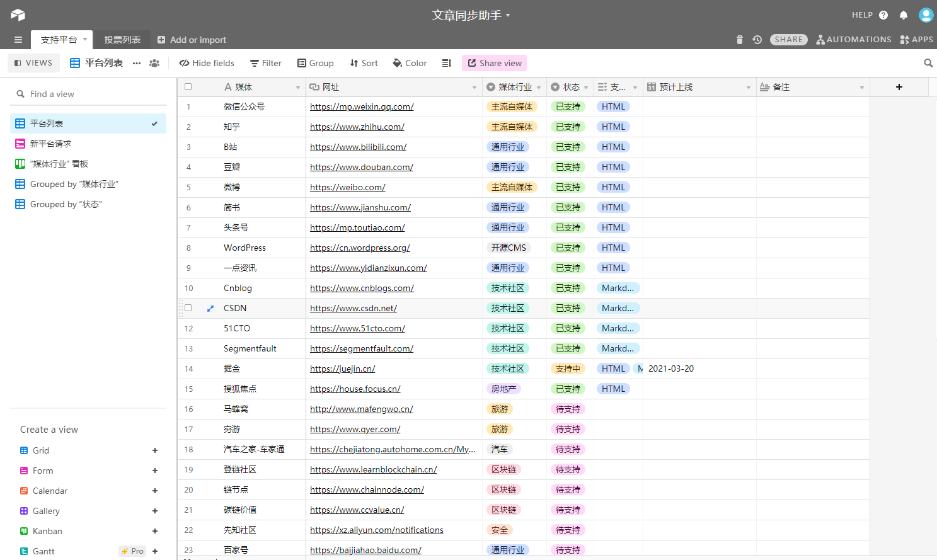Check the CSDN row checkbox
The width and height of the screenshot is (937, 560).
pyautogui.click(x=188, y=308)
